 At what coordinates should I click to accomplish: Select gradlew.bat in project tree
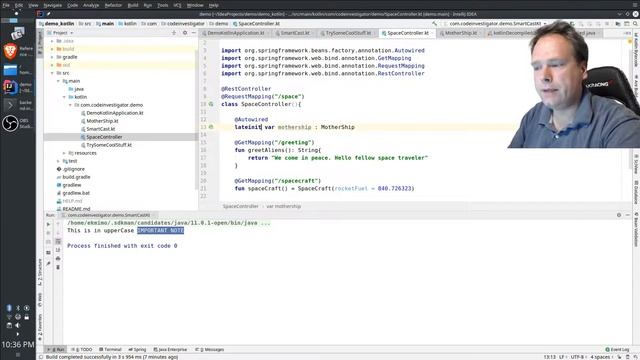[x=76, y=193]
